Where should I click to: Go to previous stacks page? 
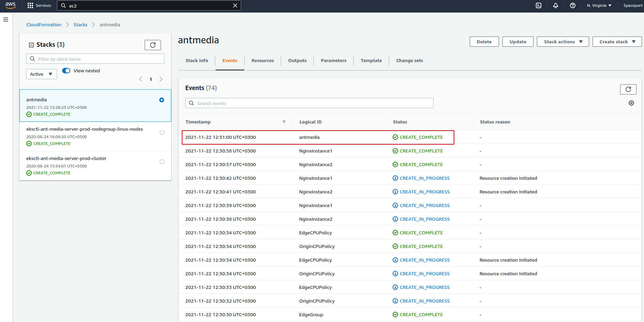point(141,79)
